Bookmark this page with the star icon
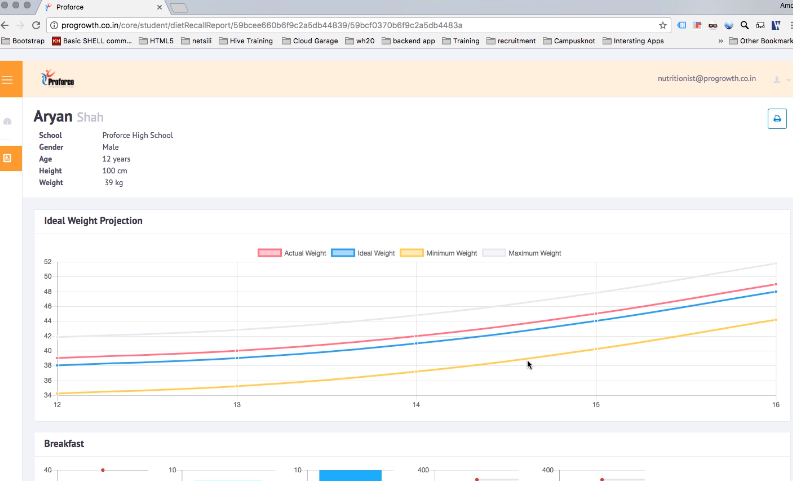Image resolution: width=793 pixels, height=481 pixels. tap(663, 24)
